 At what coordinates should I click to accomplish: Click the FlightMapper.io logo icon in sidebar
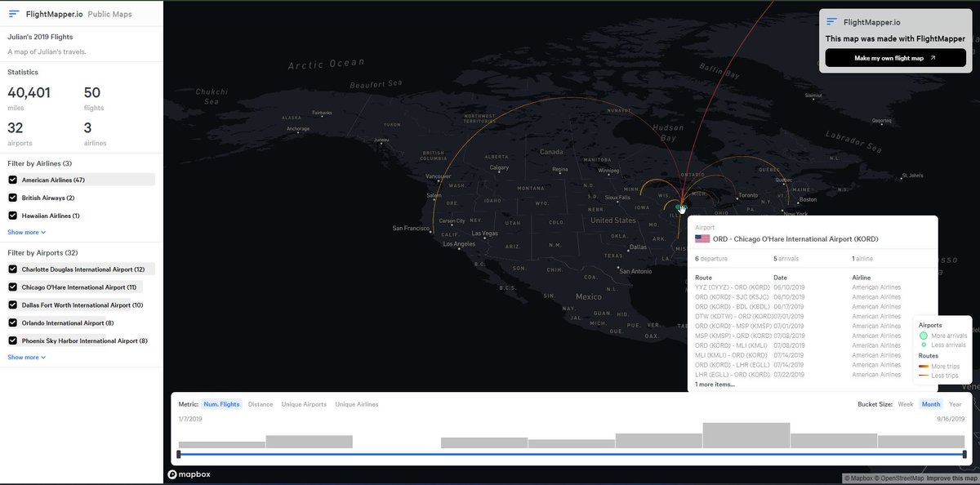pyautogui.click(x=14, y=14)
